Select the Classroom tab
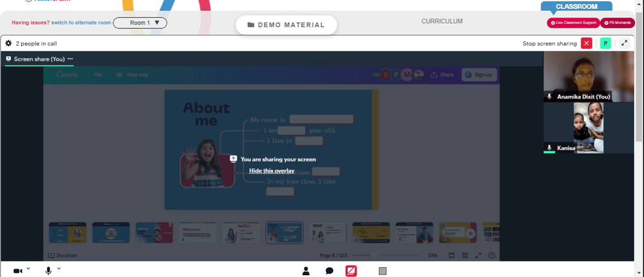 (x=576, y=6)
